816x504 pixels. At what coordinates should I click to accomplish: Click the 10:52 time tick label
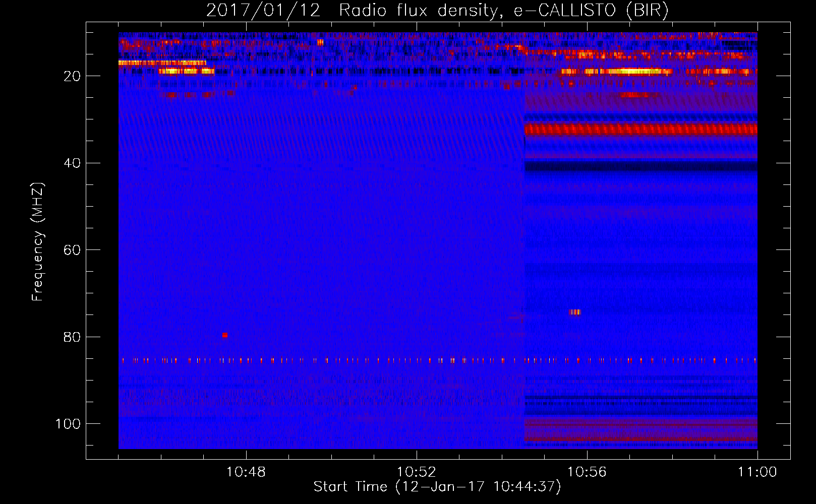417,472
